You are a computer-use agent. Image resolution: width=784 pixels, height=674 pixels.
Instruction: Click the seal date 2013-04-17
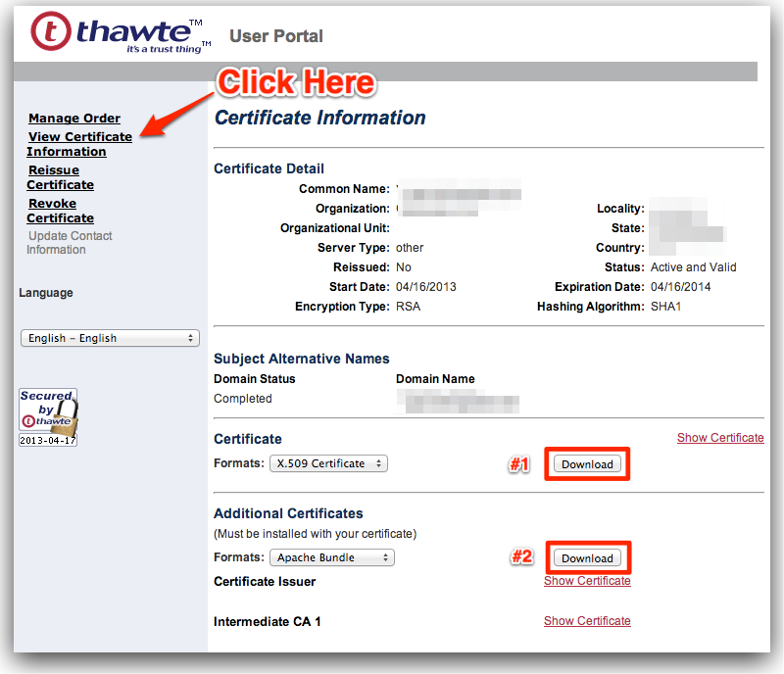48,440
